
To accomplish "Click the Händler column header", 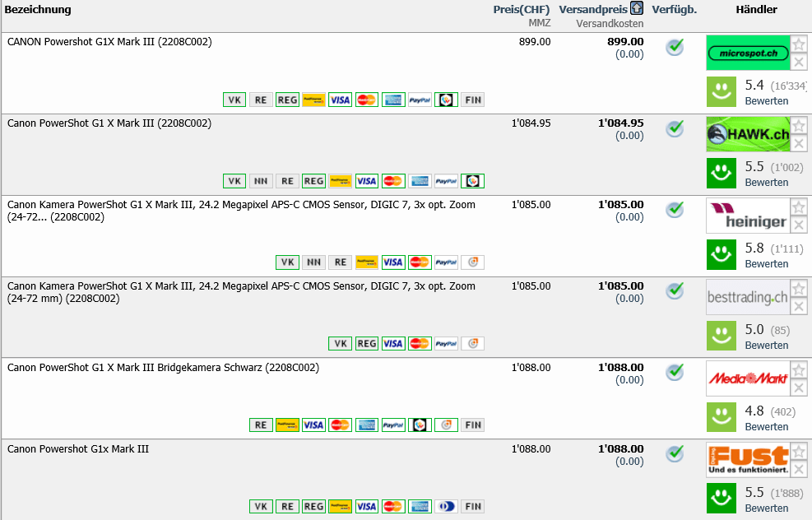I will pos(756,10).
